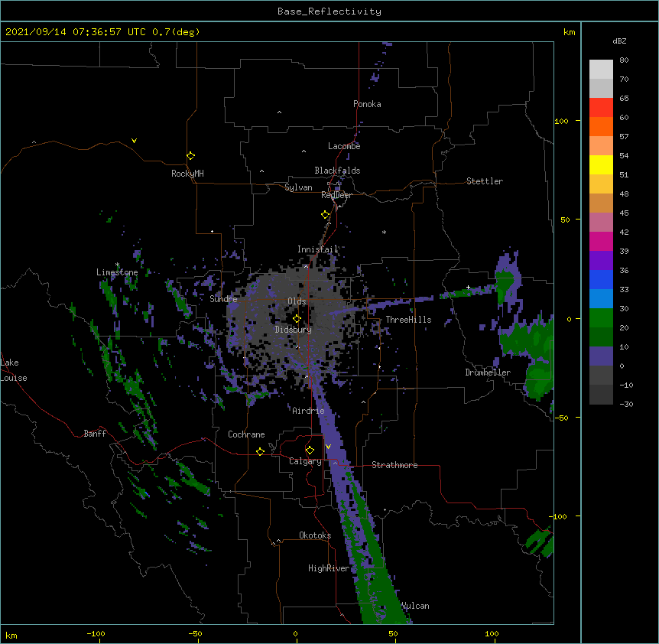
Task: Click the magenta 39-42 dBZ legend swatch
Action: 601,241
